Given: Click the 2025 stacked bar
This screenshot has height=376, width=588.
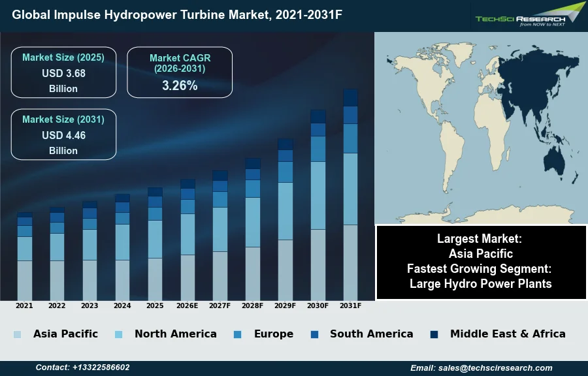Looking at the screenshot, I should [155, 243].
